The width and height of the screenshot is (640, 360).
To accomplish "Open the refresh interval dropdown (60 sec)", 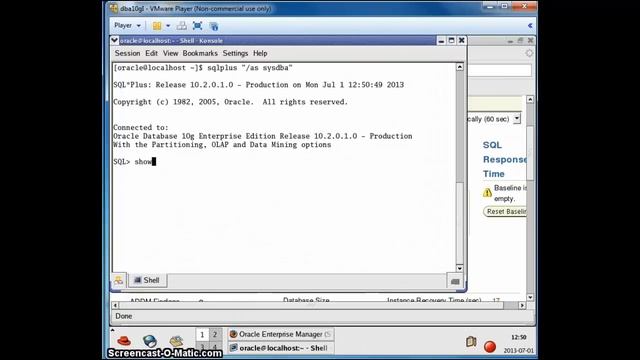I will click(x=517, y=119).
